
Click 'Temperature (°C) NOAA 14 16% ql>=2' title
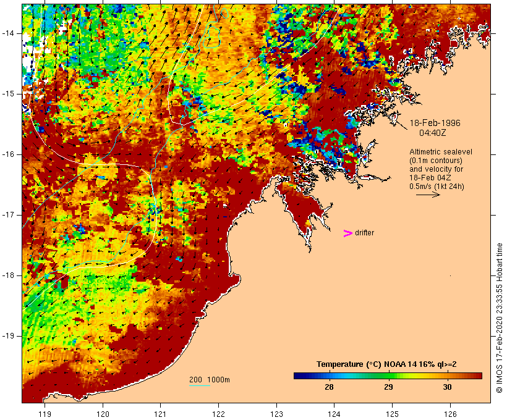(386, 364)
